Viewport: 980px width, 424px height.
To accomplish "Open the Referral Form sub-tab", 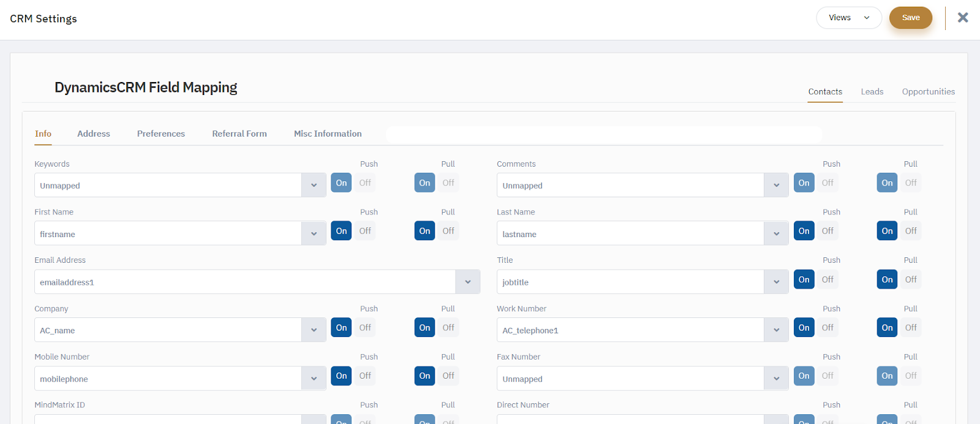I will pos(239,134).
